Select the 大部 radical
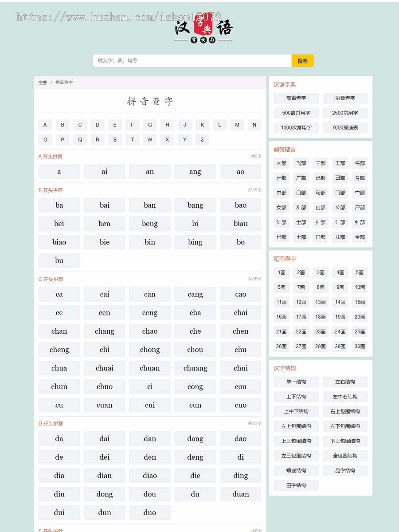 point(282,163)
